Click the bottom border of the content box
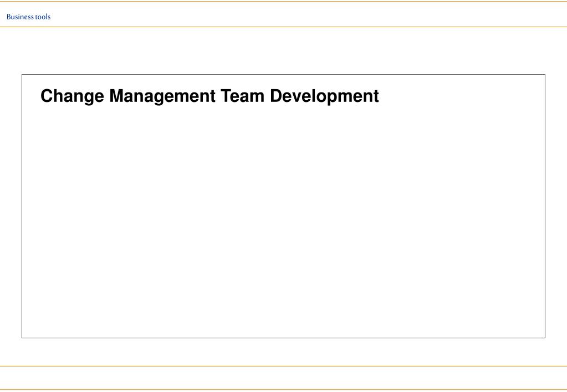 (283, 338)
